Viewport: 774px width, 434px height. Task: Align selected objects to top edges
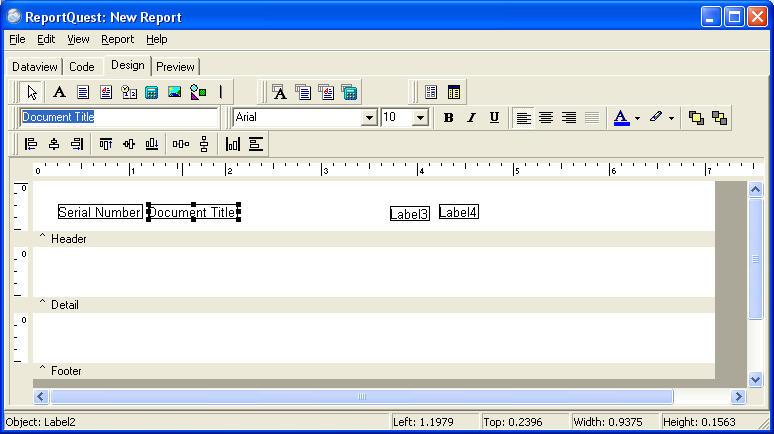coord(106,144)
